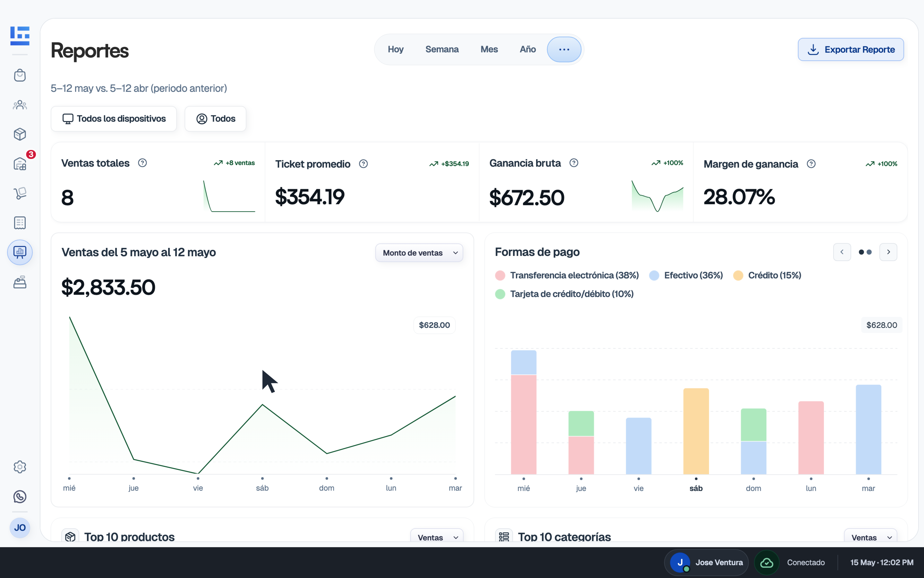Toggle Tarjeta de crédito/débito legend entry
The image size is (924, 578).
[x=564, y=294]
